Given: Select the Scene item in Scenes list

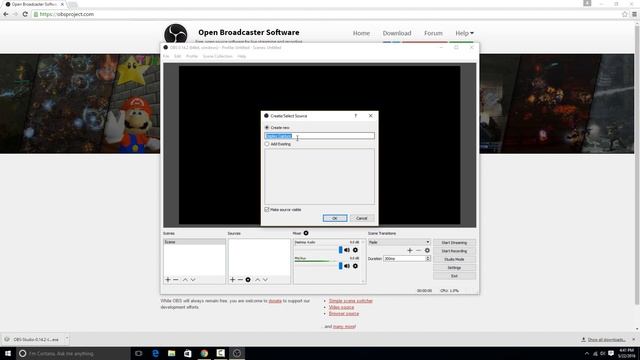Looking at the screenshot, I should click(x=194, y=242).
